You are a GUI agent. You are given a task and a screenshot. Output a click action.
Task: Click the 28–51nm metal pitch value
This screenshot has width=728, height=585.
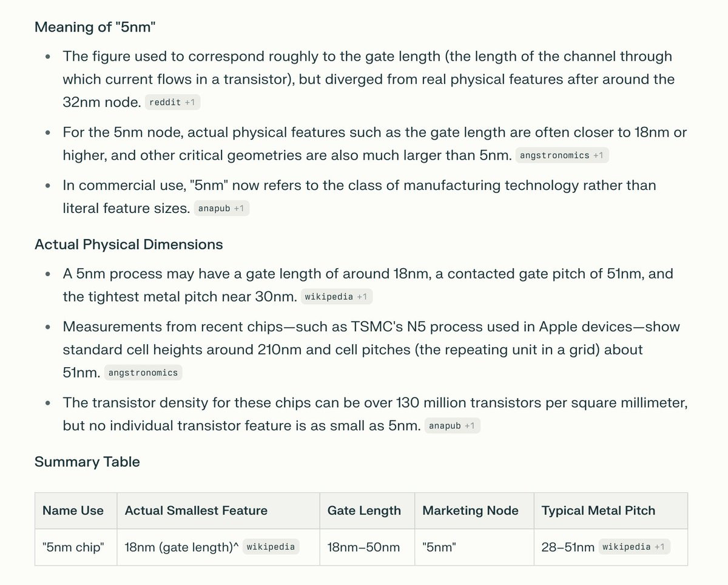click(x=568, y=547)
